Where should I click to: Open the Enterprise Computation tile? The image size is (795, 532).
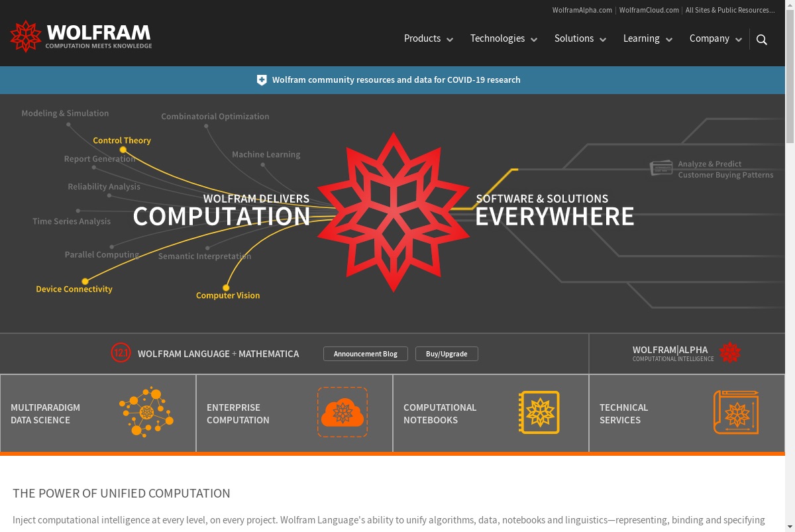pyautogui.click(x=294, y=413)
